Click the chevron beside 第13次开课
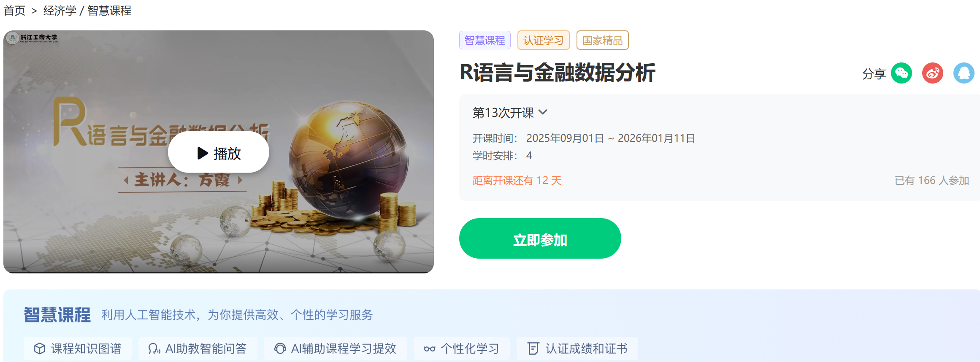The image size is (980, 362). tap(543, 112)
